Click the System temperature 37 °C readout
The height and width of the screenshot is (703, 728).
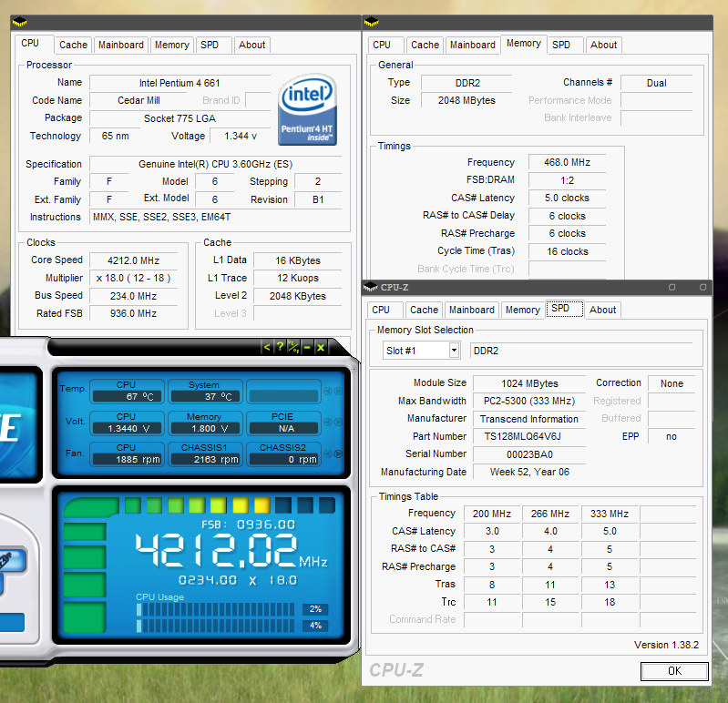206,396
